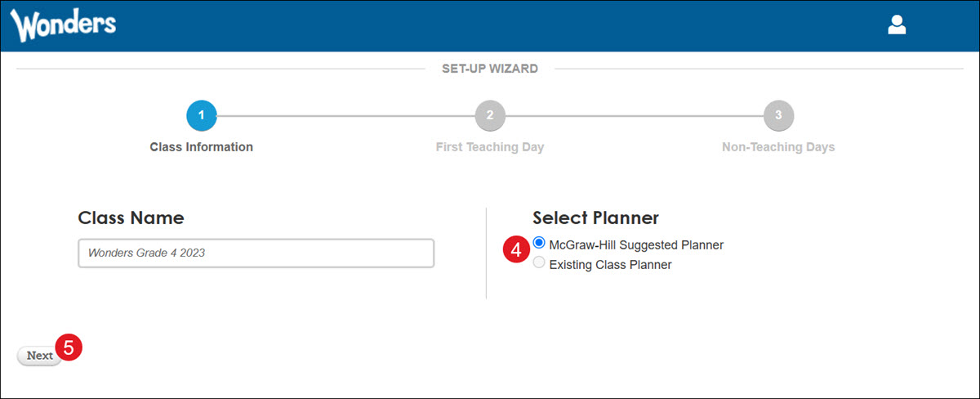Jump to step 3 circle
This screenshot has width=980, height=399.
[x=778, y=116]
